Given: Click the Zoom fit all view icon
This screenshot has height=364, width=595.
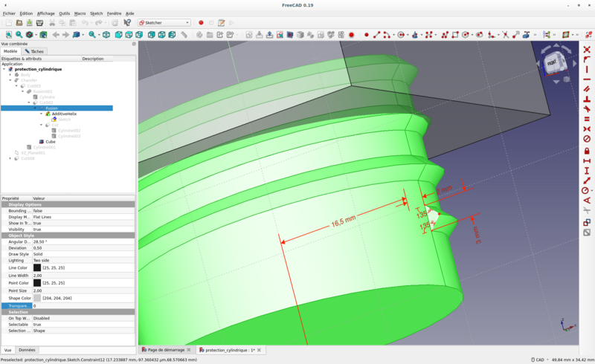Looking at the screenshot, I should [x=8, y=34].
